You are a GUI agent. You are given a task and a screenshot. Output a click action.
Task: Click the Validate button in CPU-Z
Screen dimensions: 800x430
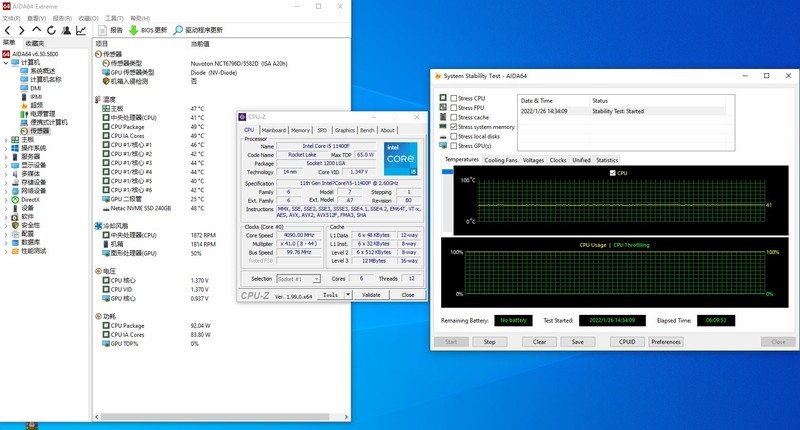coord(370,295)
